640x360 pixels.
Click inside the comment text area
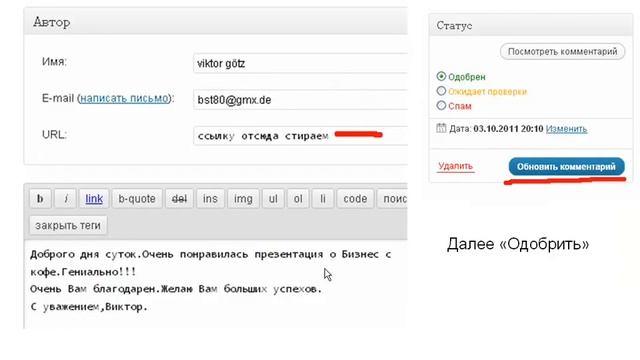pos(216,284)
